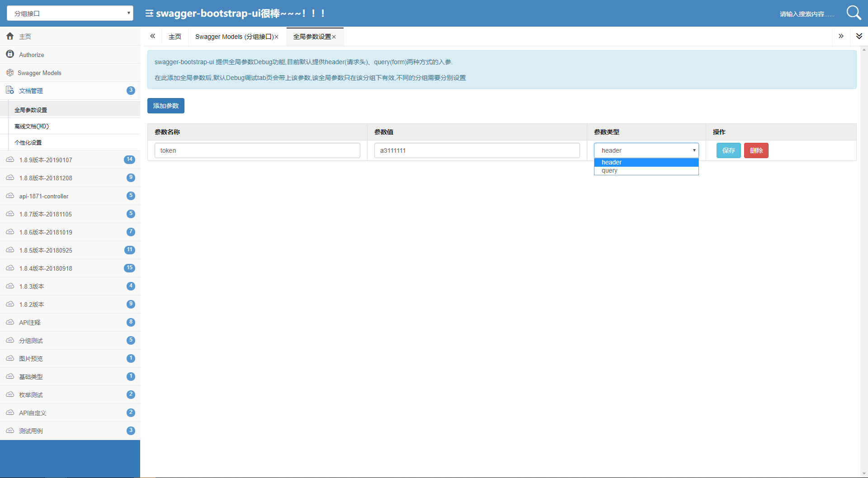Open the 图片预览 group label

[x=31, y=359]
